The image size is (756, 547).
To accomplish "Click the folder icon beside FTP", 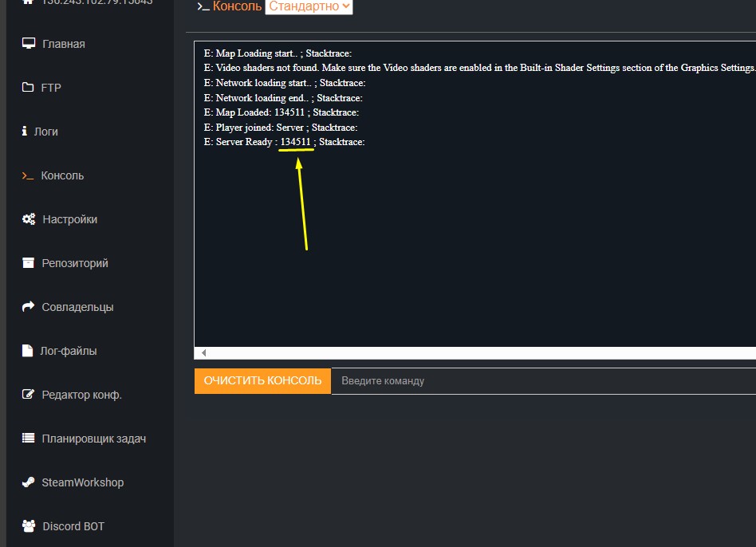I will coord(28,87).
